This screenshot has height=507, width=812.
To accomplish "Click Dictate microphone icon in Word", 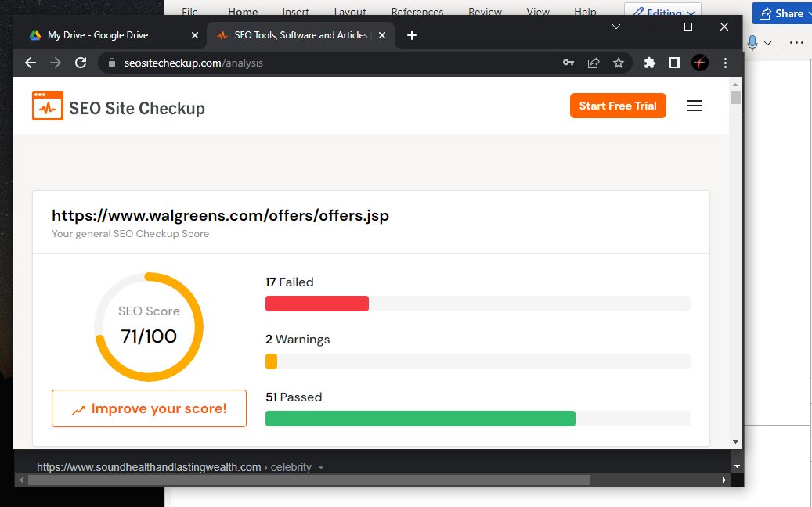I will [752, 42].
